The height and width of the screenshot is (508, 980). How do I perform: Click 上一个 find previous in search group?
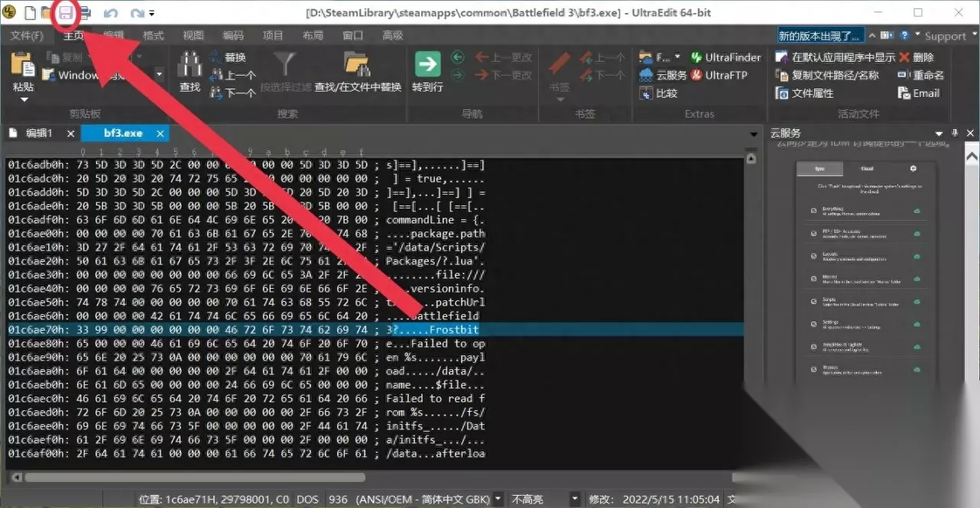tap(232, 75)
